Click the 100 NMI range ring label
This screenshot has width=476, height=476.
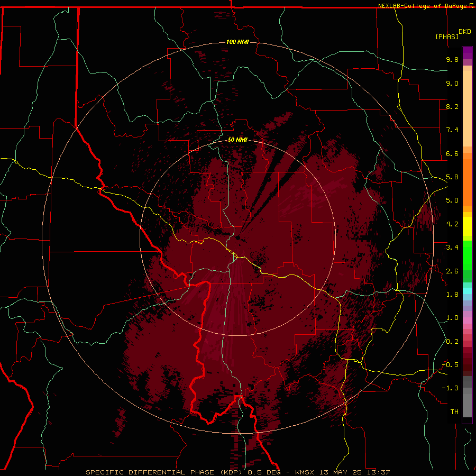(237, 42)
